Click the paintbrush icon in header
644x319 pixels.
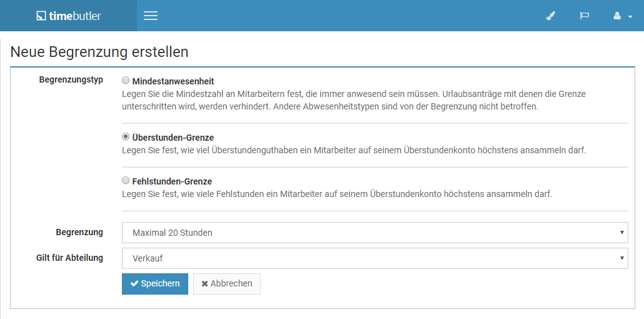tap(550, 16)
